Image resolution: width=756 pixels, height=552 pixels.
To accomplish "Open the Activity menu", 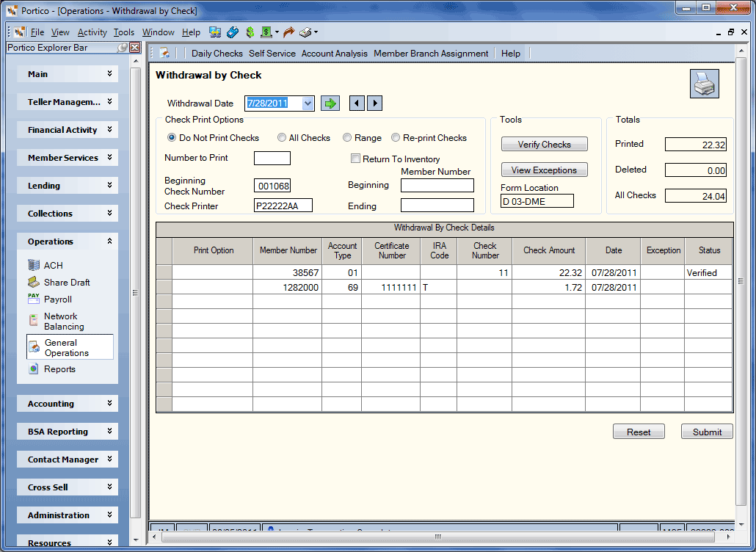I will (x=92, y=32).
